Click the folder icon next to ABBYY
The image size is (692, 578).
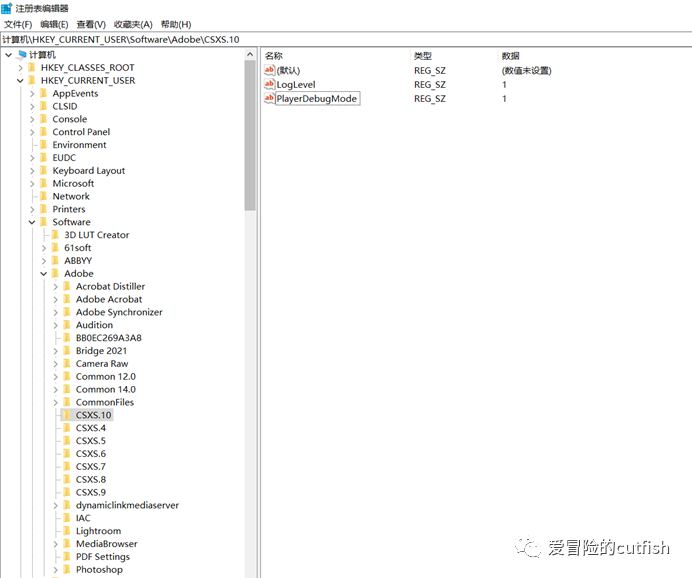[x=56, y=260]
